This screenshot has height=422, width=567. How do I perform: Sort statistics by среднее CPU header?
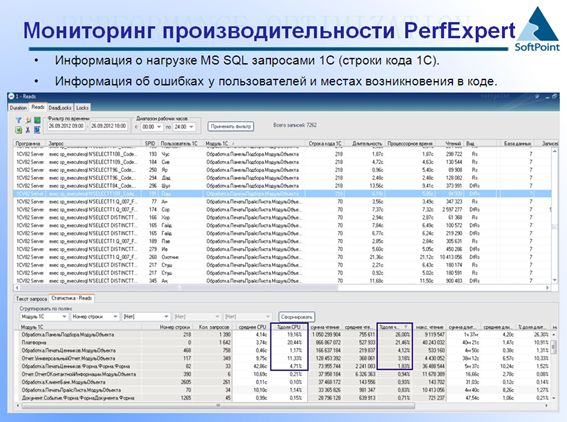(252, 327)
